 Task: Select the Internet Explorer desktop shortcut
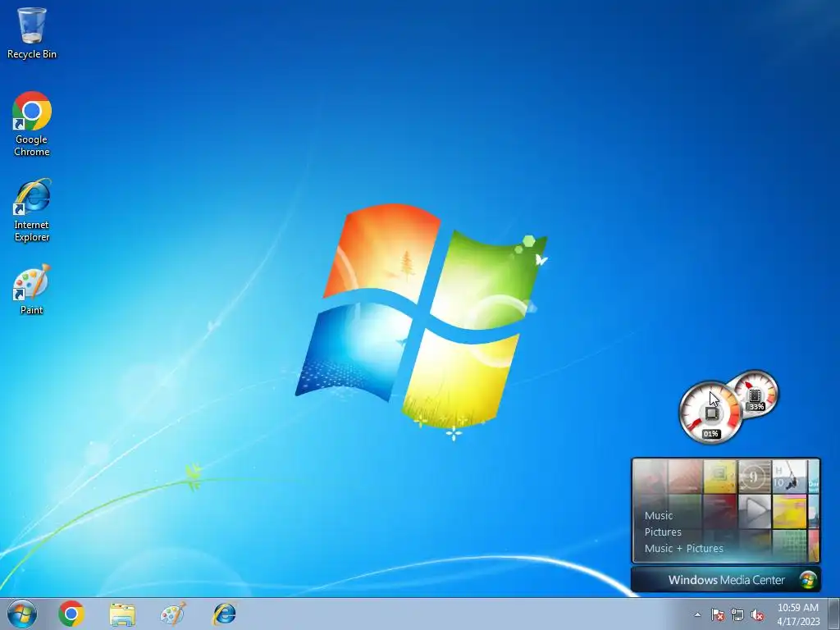point(32,210)
